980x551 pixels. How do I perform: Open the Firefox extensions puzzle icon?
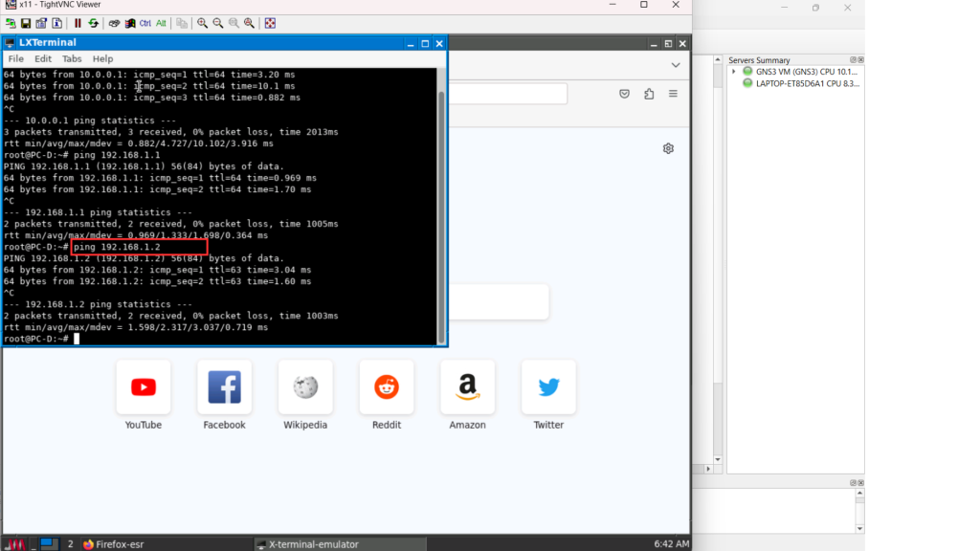click(x=649, y=94)
